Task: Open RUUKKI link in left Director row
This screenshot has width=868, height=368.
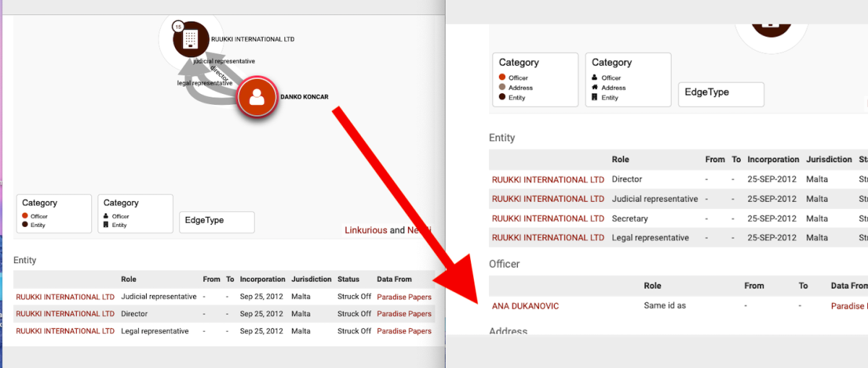Action: pyautogui.click(x=65, y=314)
